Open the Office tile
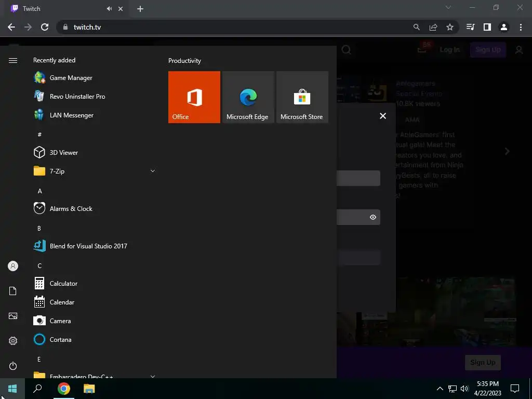The width and height of the screenshot is (532, 399). click(194, 97)
